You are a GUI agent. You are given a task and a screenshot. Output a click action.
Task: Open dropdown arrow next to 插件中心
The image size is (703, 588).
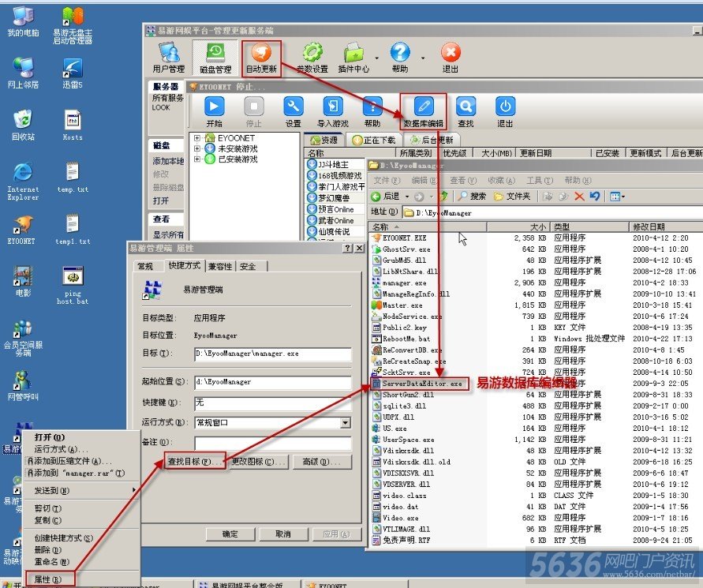coord(376,58)
